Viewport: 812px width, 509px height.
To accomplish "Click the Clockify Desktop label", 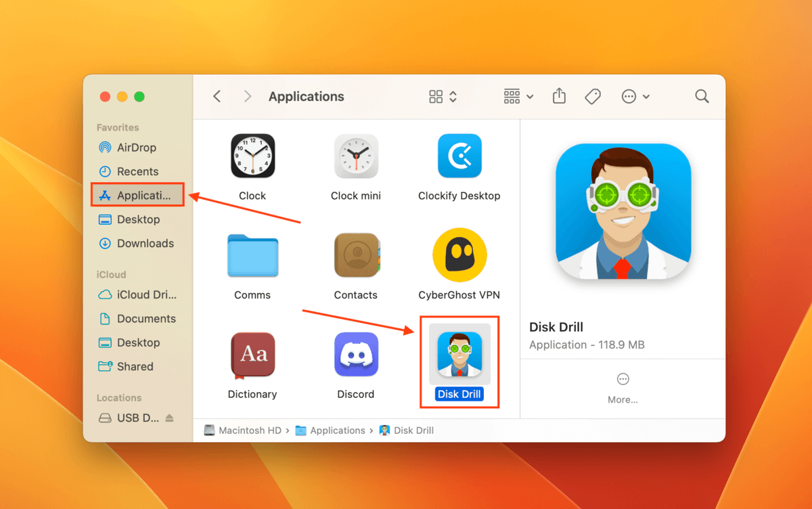I will tap(459, 196).
